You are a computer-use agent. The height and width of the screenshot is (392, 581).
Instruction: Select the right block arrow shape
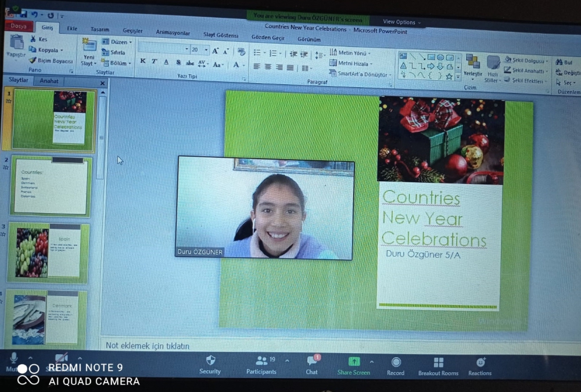(431, 67)
